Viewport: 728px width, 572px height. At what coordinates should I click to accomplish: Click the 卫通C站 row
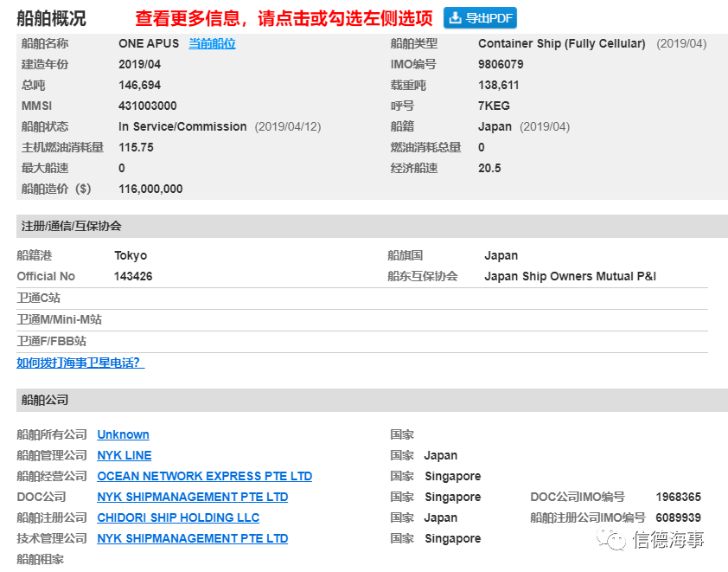point(362,299)
